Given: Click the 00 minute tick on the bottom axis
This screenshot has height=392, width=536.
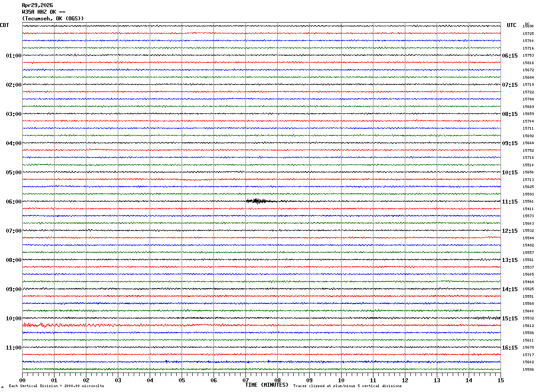Looking at the screenshot, I should [22, 380].
